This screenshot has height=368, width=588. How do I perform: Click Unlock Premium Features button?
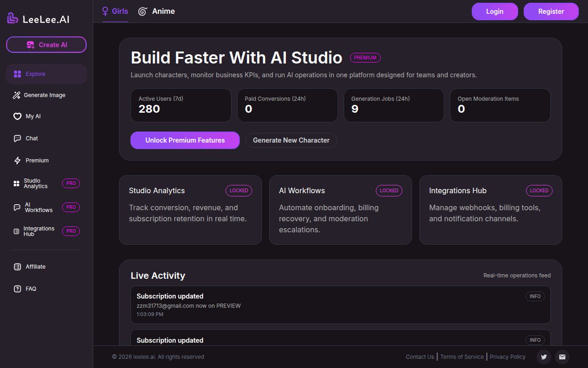(x=185, y=140)
